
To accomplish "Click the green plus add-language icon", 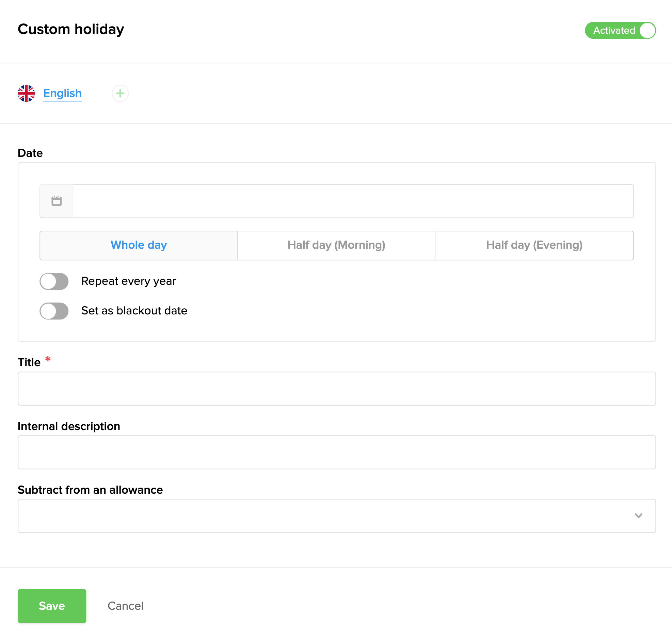I will coord(120,93).
